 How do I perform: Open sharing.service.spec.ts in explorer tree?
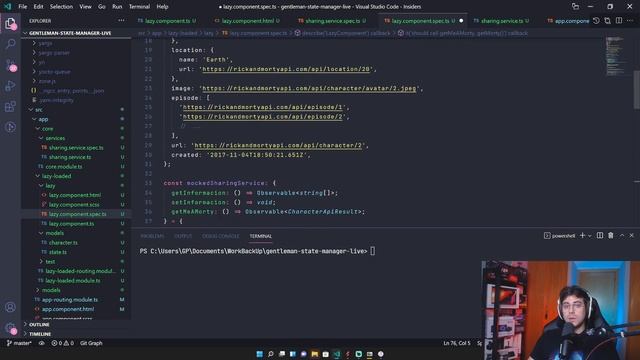[x=76, y=148]
